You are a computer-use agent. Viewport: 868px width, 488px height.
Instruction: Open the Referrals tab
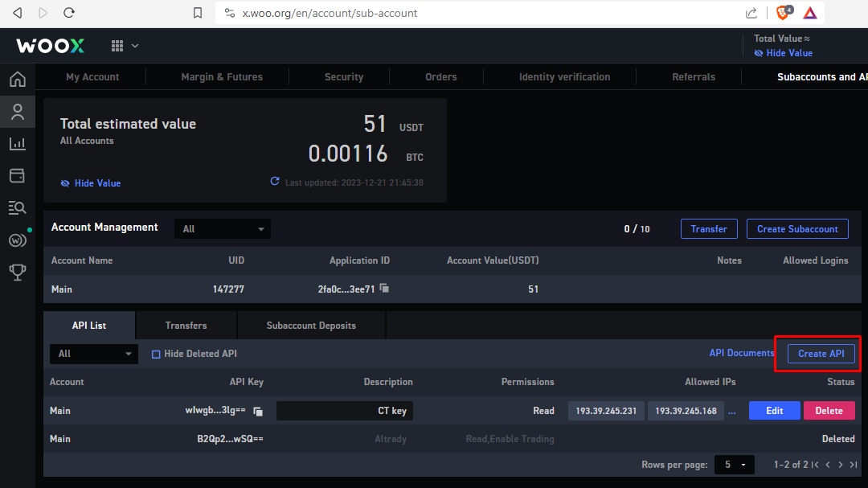694,77
